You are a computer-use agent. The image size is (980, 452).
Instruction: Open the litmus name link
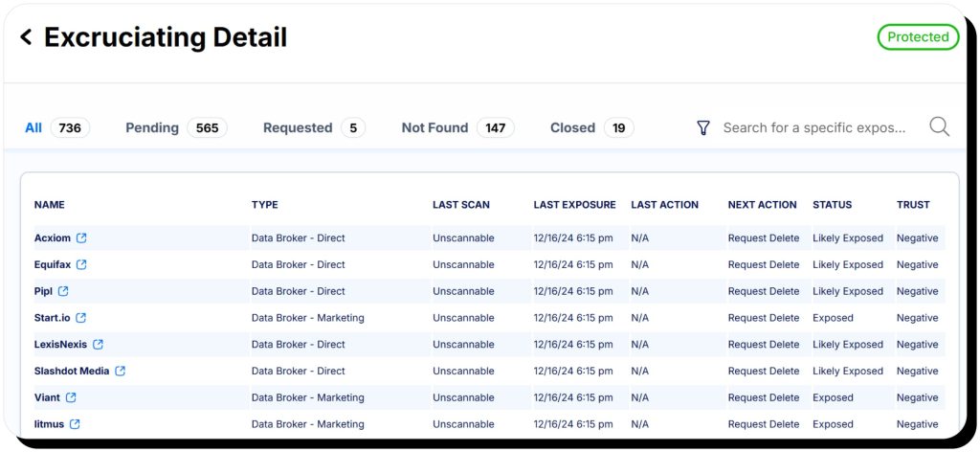pos(50,424)
